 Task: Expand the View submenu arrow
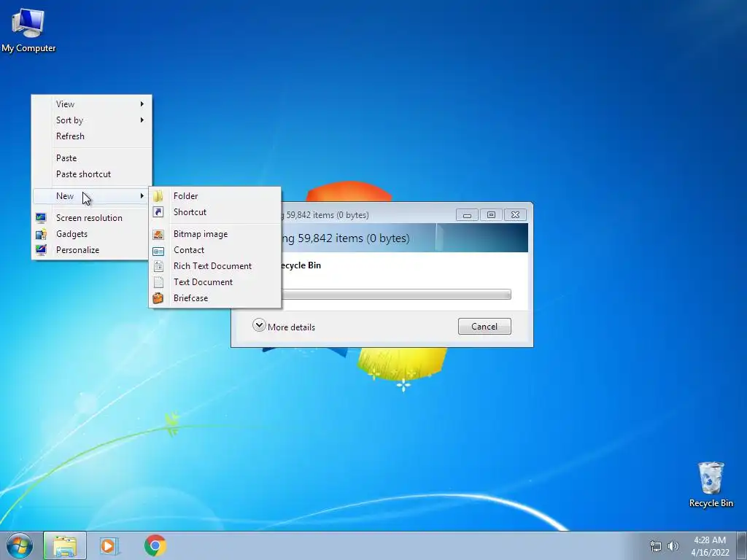142,104
